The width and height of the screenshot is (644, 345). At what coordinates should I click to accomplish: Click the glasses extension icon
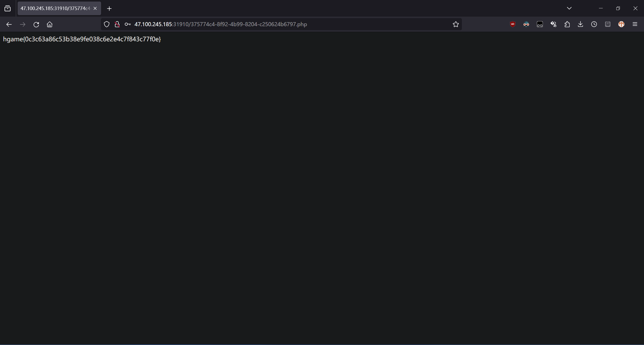click(526, 24)
